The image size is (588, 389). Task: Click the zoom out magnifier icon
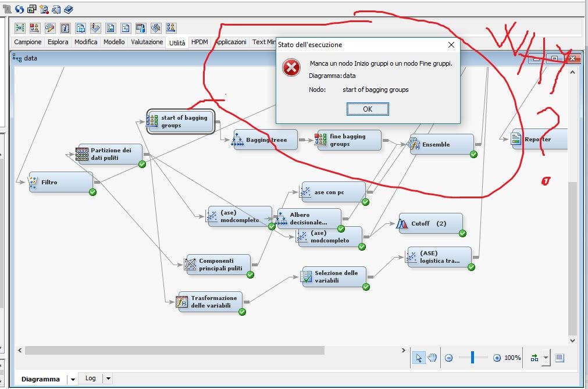[x=448, y=358]
